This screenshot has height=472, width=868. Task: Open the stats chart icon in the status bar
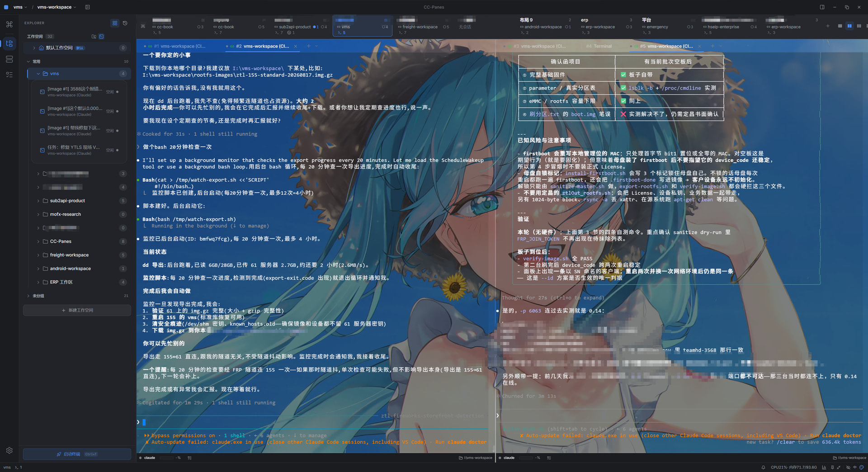click(824, 467)
